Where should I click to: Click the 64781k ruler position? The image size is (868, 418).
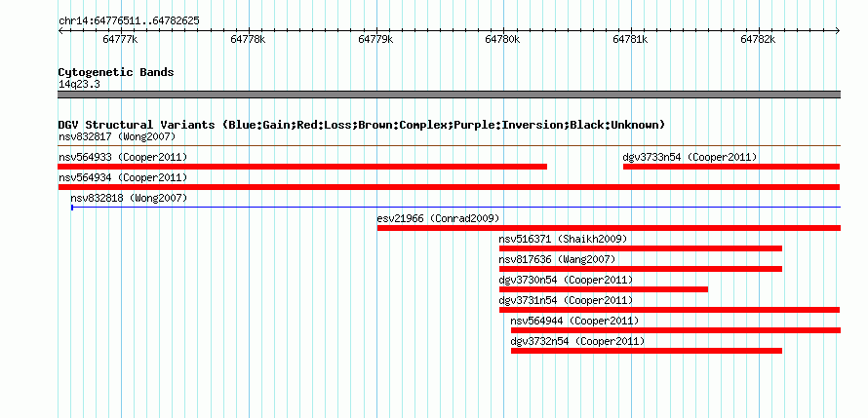point(631,39)
